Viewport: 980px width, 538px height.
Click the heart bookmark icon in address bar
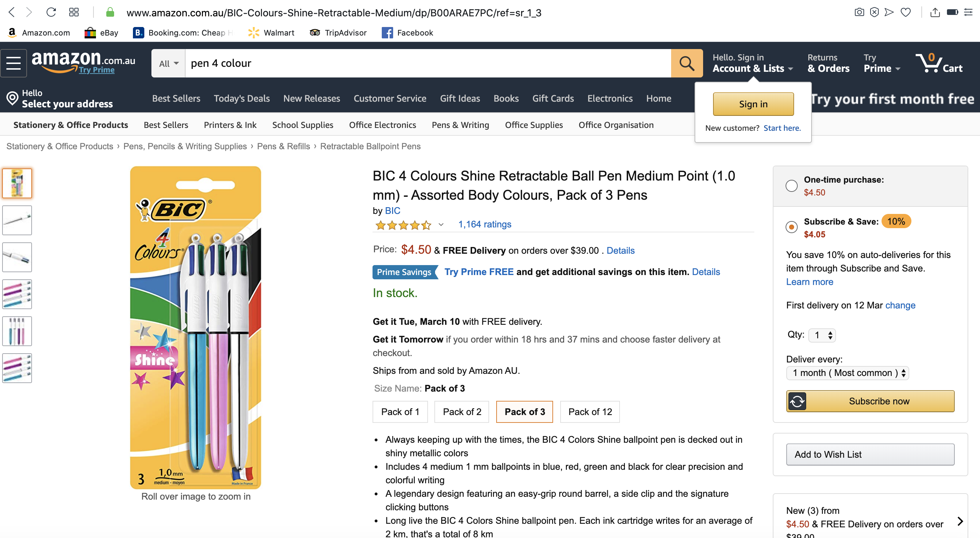coord(906,12)
